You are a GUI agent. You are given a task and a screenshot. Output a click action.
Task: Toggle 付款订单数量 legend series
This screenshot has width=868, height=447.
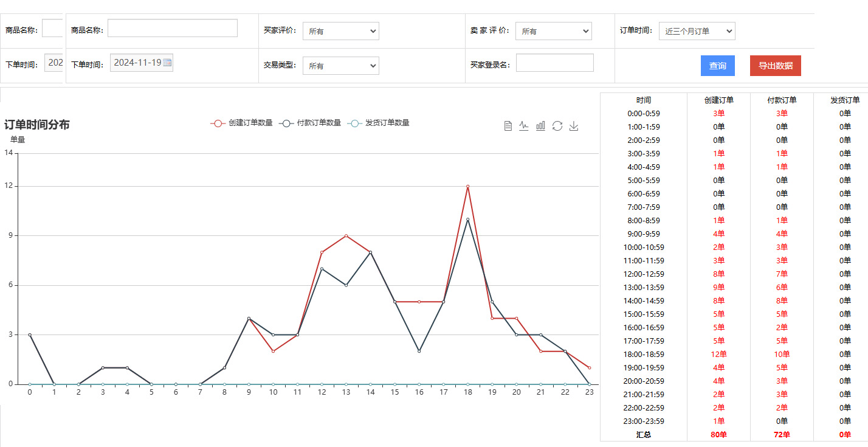pyautogui.click(x=310, y=123)
